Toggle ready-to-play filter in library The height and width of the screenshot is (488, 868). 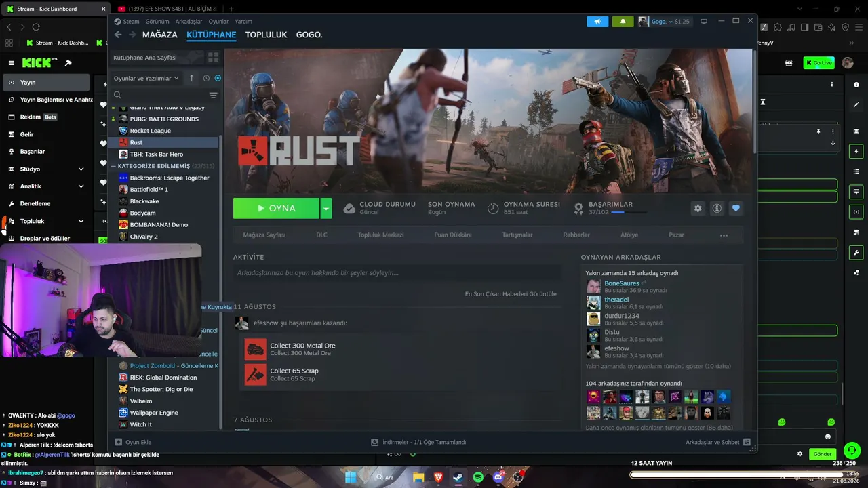point(218,78)
